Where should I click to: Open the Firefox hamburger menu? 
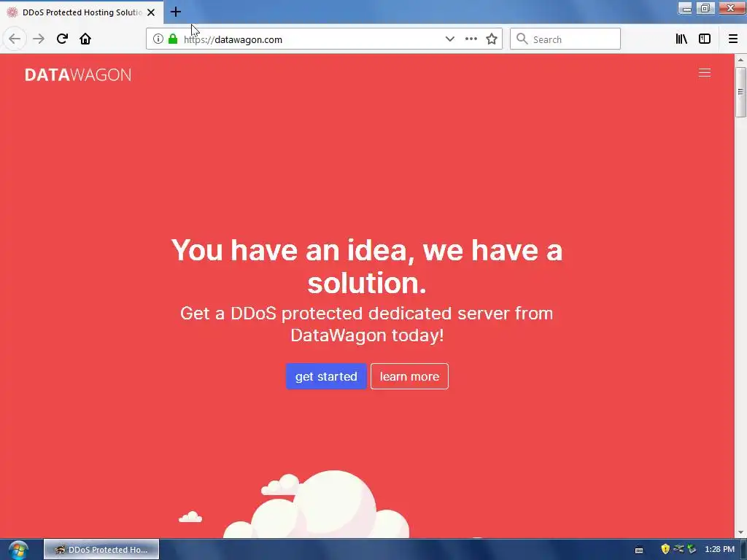[733, 39]
